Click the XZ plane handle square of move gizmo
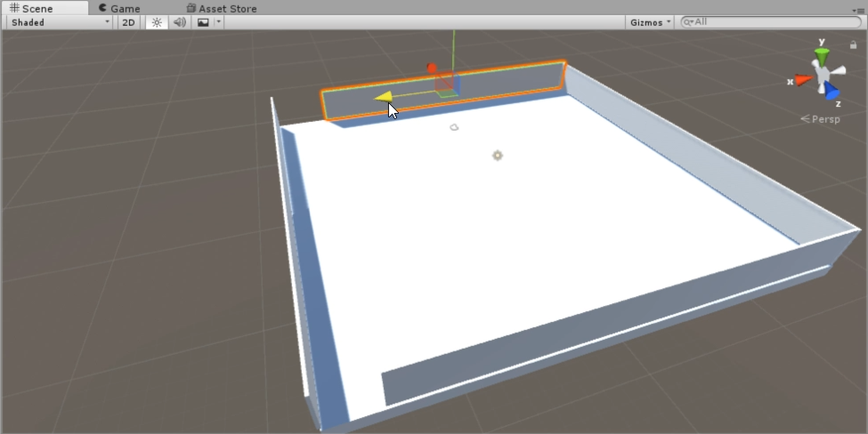The image size is (868, 434). [448, 93]
